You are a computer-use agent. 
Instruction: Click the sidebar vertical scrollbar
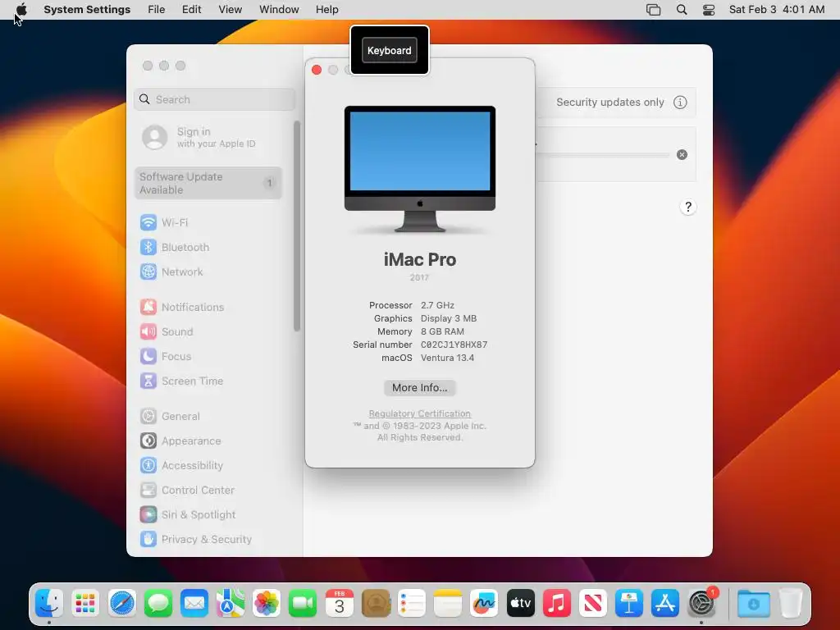(297, 226)
